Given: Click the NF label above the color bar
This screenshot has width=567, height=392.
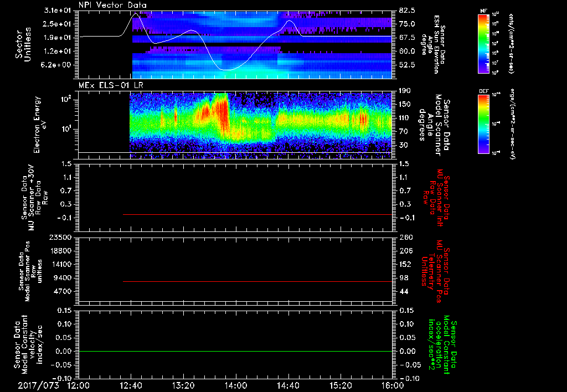Looking at the screenshot, I should [483, 11].
